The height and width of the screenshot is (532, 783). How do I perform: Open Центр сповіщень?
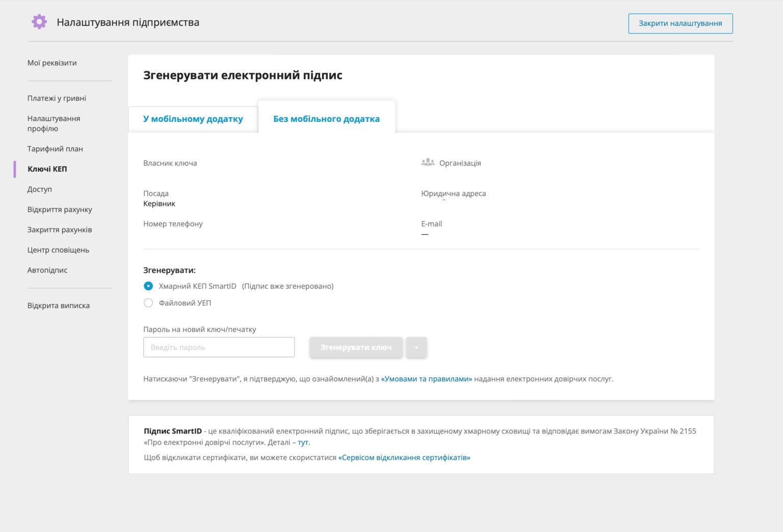tap(58, 250)
